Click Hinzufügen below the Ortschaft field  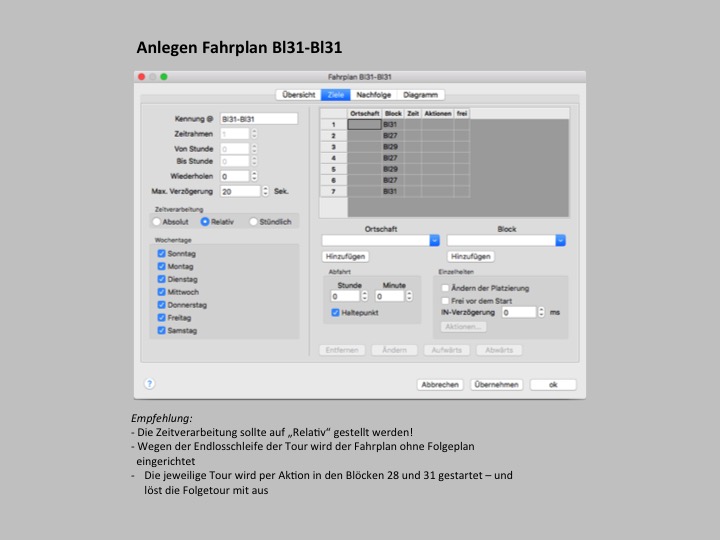pyautogui.click(x=346, y=257)
